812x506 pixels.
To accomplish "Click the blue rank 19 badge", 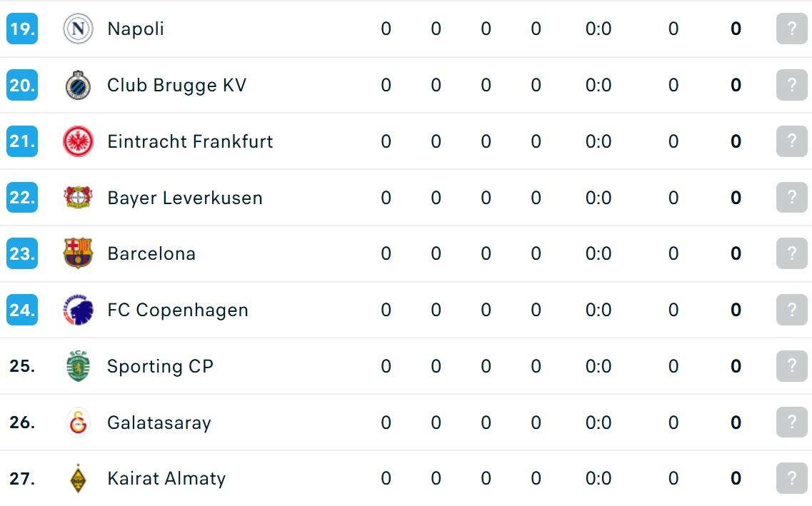I will 22,29.
